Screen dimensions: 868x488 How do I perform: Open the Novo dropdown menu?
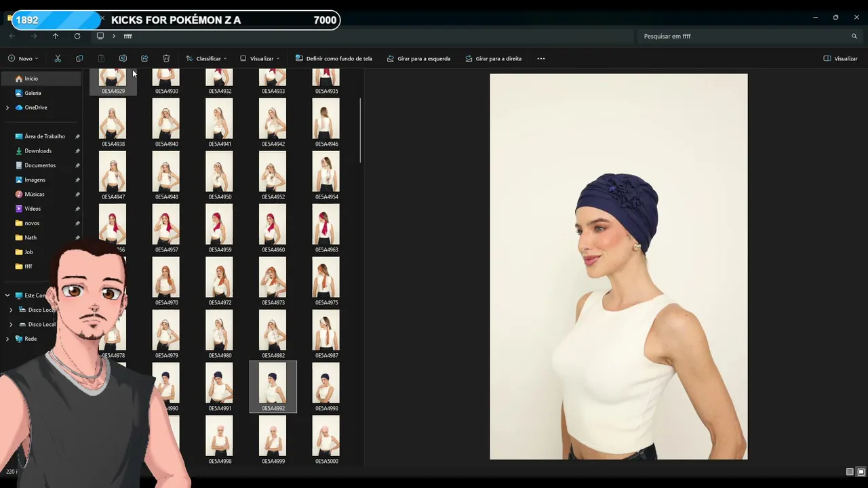pyautogui.click(x=23, y=58)
